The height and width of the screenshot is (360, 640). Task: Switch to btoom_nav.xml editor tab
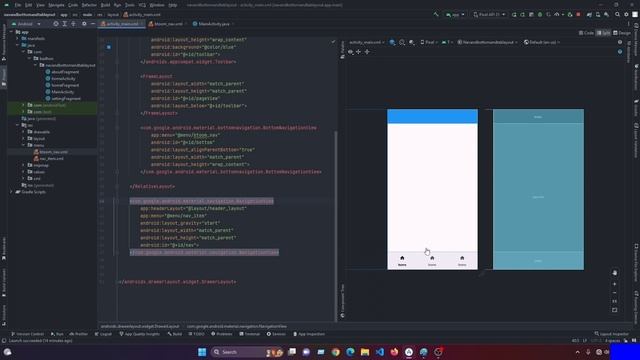pyautogui.click(x=166, y=24)
